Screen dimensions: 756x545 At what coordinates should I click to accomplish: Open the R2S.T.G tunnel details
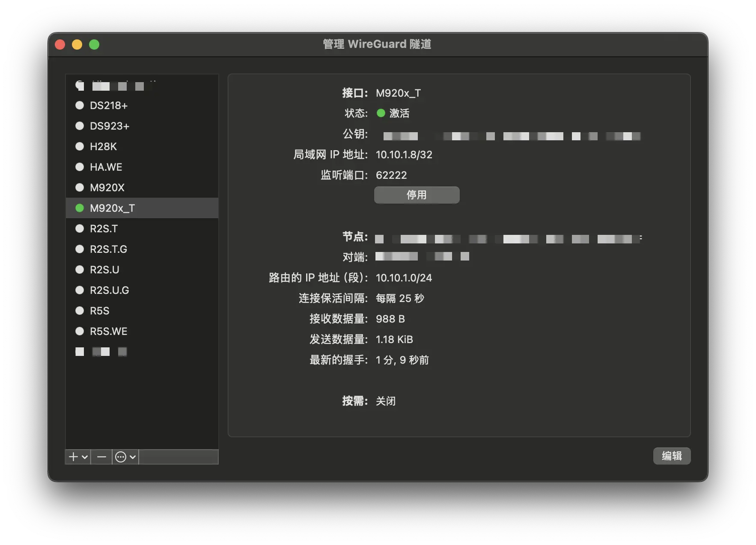point(108,249)
